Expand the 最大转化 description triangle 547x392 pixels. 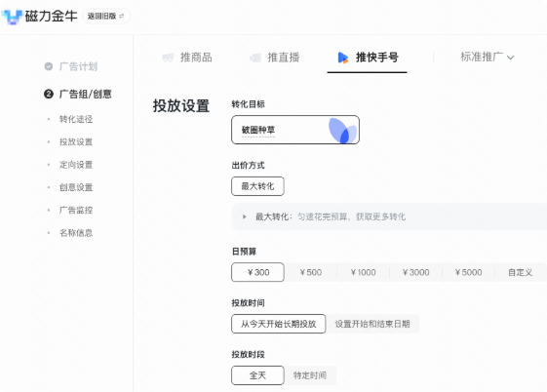point(244,216)
